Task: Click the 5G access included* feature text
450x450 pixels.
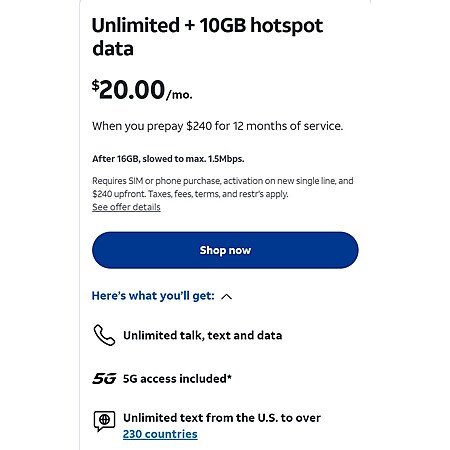Action: (177, 379)
